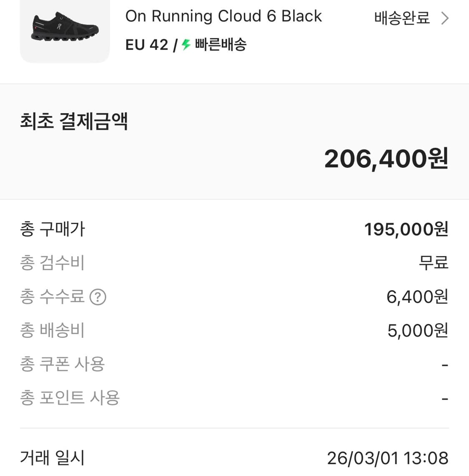Tap the 26/03/01 13:08 transaction date
Screen dimensions: 469x476
click(x=387, y=458)
